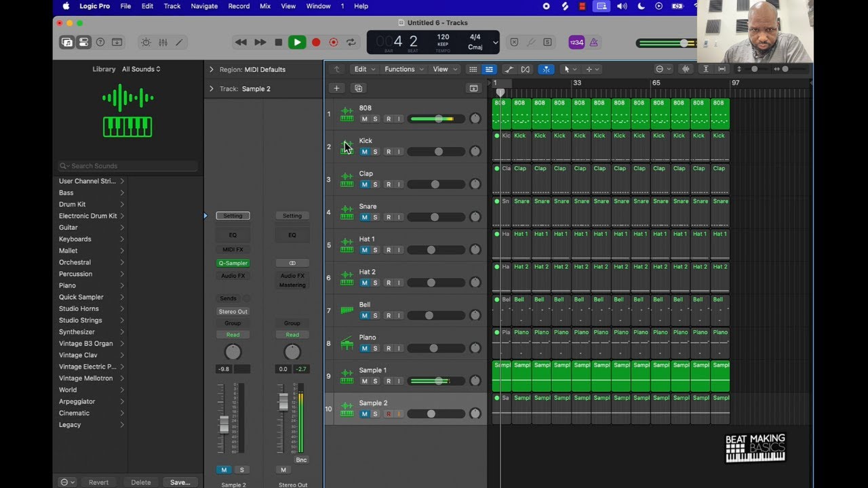
Task: Open the Editors pencil icon
Action: pyautogui.click(x=179, y=42)
